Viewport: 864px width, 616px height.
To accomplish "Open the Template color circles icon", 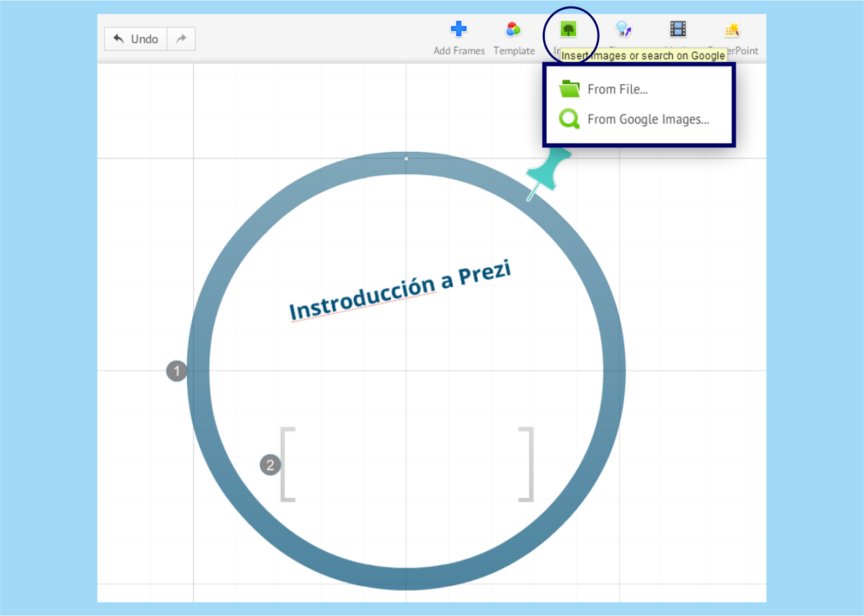I will (513, 29).
